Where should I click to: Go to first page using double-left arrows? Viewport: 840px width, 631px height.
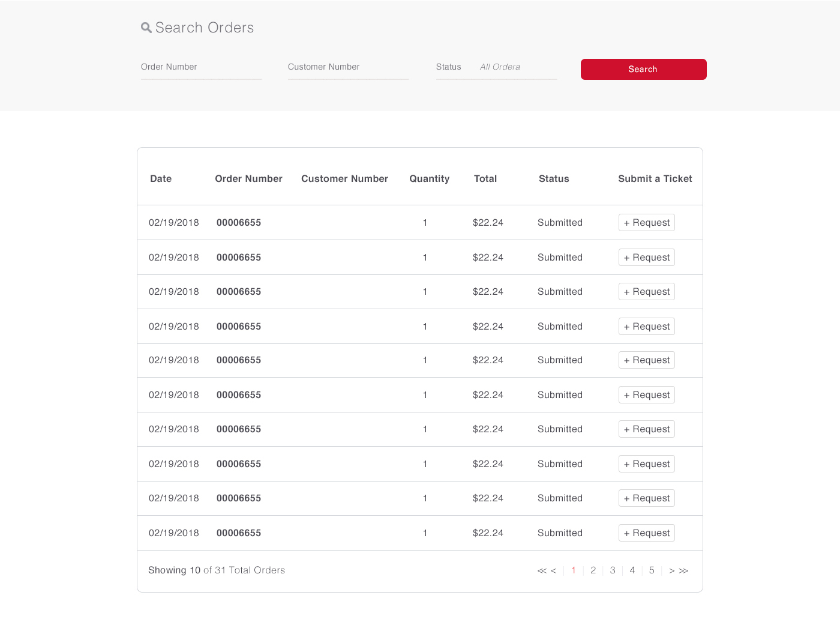pyautogui.click(x=542, y=571)
